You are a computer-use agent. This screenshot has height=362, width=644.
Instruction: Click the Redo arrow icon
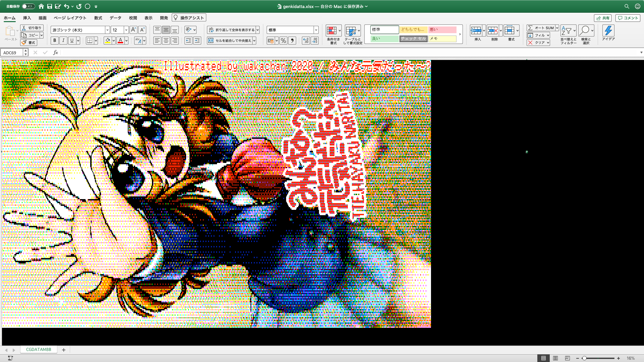[x=79, y=6]
